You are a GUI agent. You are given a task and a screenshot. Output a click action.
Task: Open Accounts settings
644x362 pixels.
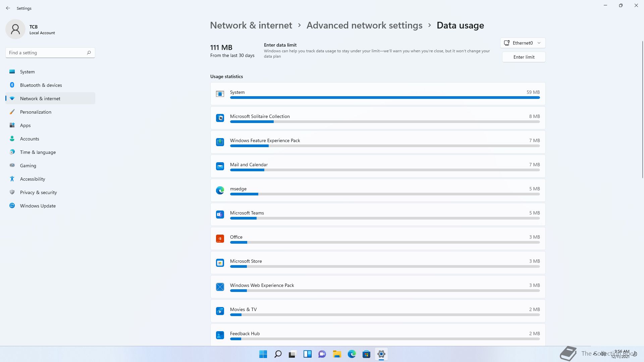(x=50, y=139)
